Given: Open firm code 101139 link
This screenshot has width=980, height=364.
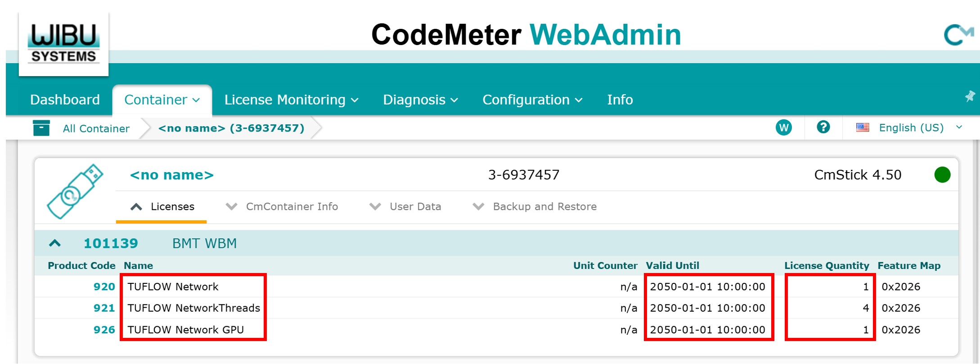Looking at the screenshot, I should point(111,243).
